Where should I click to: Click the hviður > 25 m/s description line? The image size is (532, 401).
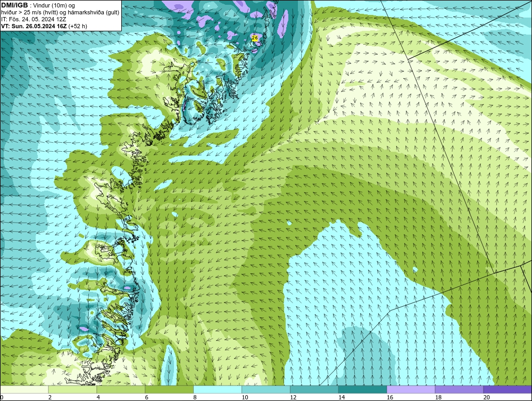click(x=60, y=13)
